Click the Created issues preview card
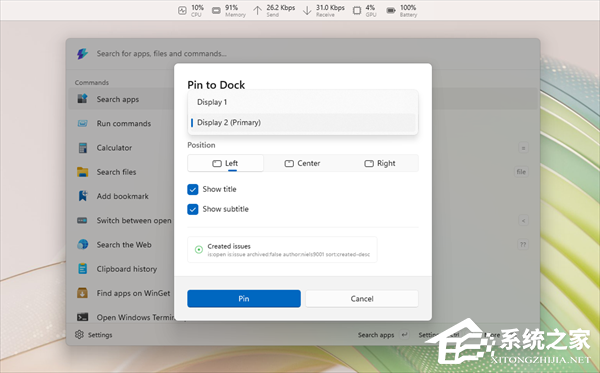This screenshot has height=373, width=600. 282,249
